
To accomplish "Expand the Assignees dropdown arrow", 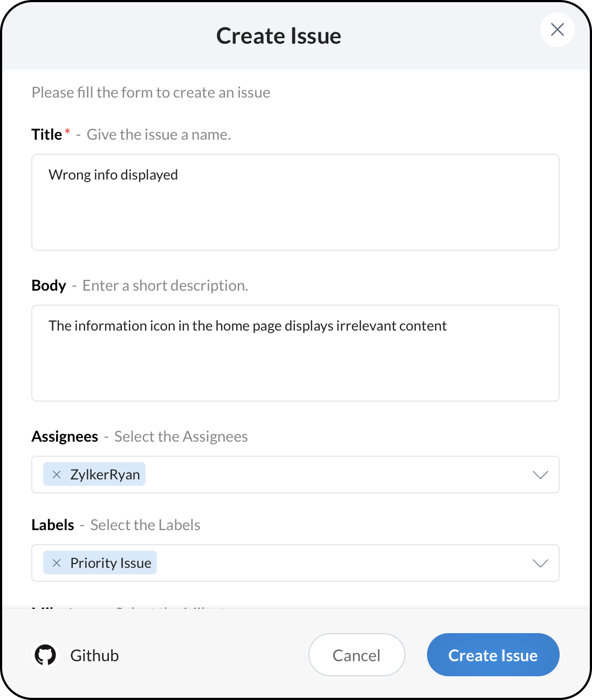I will pos(540,475).
